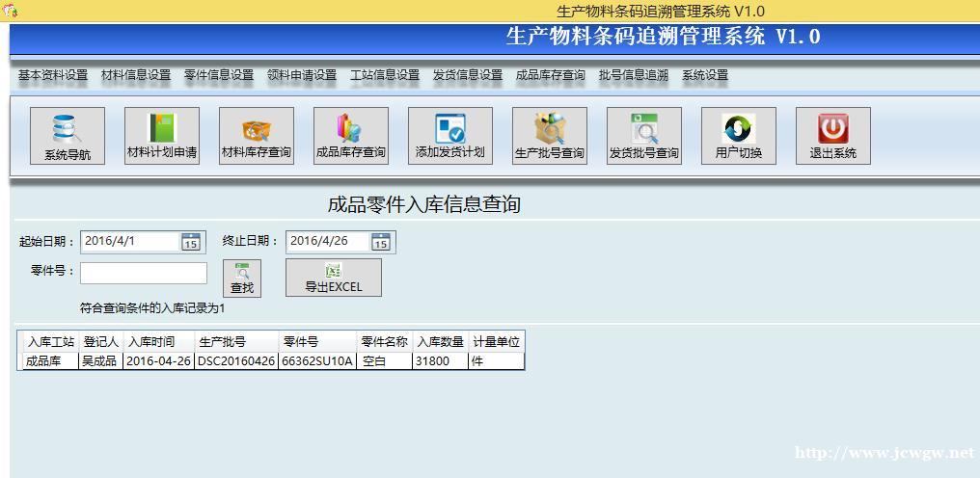Select the 成品库存查询 toolbar icon
Image resolution: width=980 pixels, height=478 pixels.
(351, 136)
